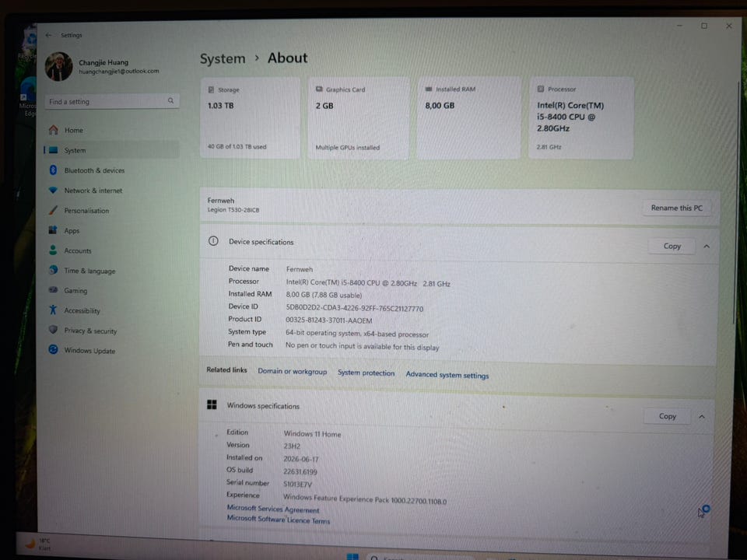
Task: Click the Accounts person icon
Action: point(53,250)
